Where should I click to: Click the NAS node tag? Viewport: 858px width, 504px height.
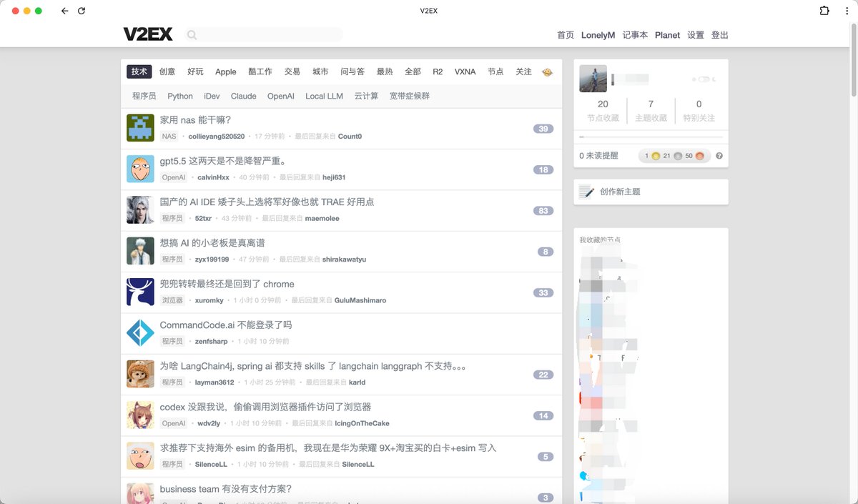pyautogui.click(x=169, y=136)
